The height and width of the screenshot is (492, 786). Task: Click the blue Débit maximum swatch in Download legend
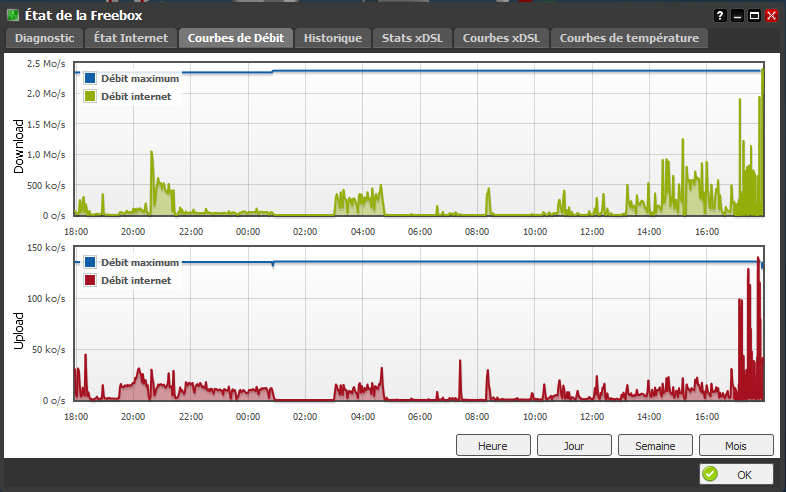[90, 78]
